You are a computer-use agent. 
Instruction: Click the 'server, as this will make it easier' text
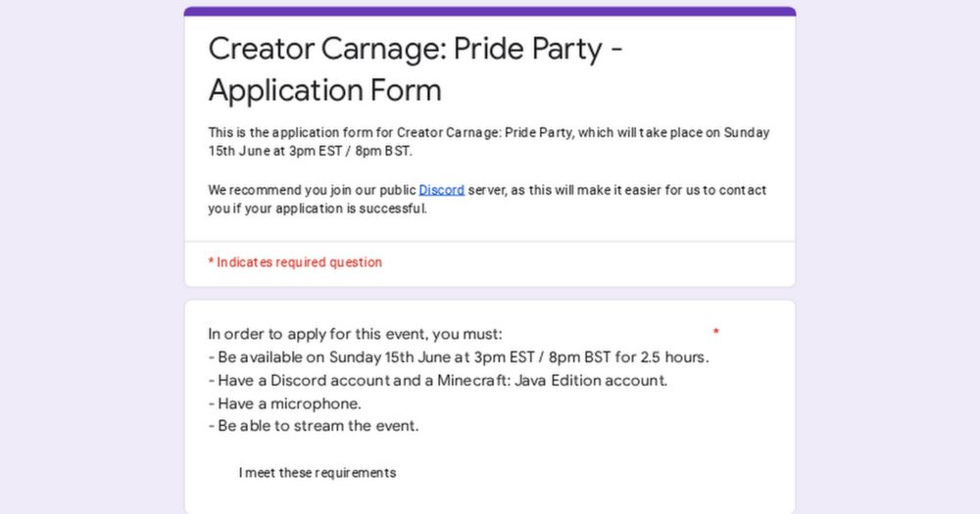pos(617,190)
